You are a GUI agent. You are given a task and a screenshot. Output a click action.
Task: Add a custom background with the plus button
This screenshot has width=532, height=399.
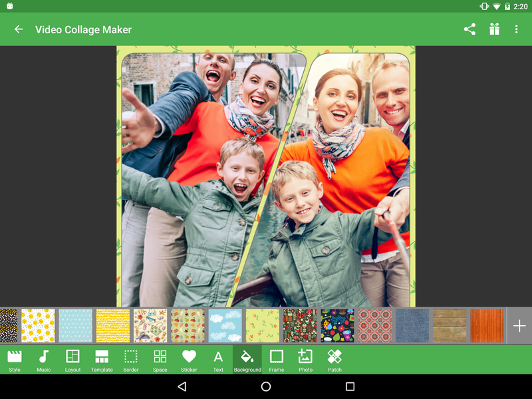pos(518,325)
